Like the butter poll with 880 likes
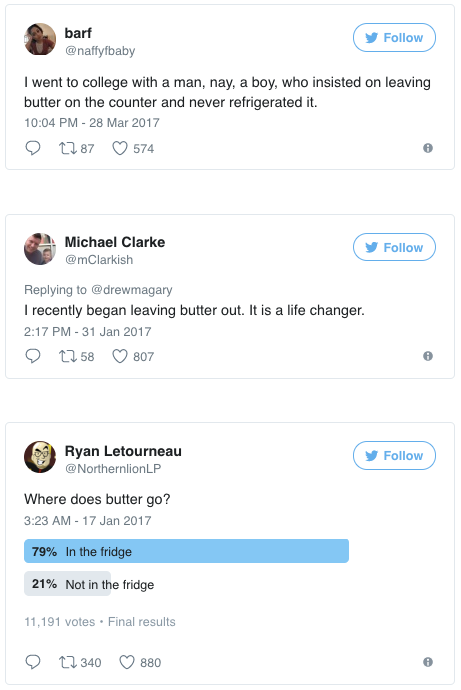This screenshot has height=690, width=461. click(x=140, y=662)
